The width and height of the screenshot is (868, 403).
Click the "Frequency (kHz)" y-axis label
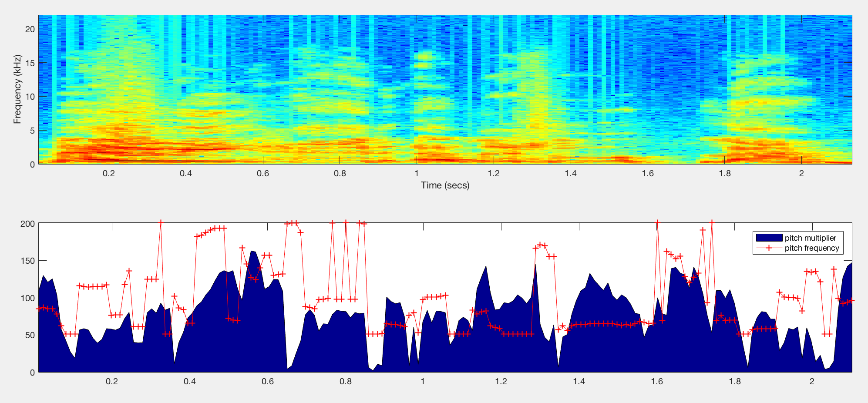(x=17, y=89)
